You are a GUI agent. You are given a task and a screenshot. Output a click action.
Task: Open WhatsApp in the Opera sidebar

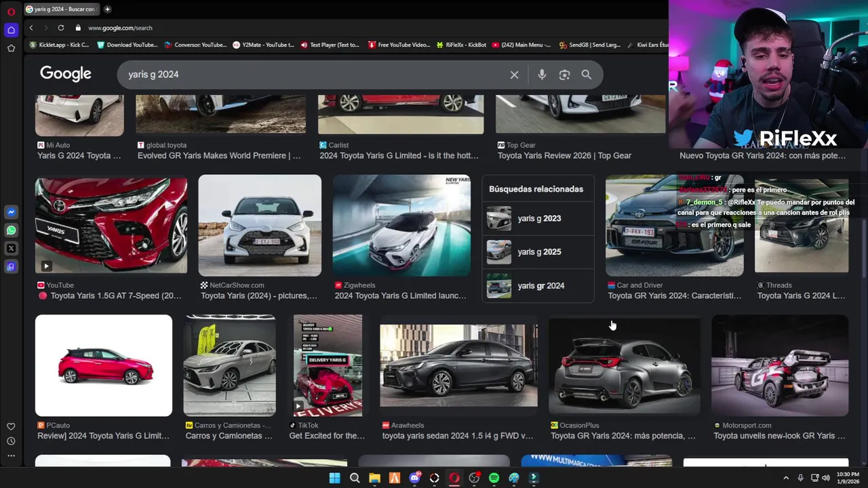pos(11,230)
